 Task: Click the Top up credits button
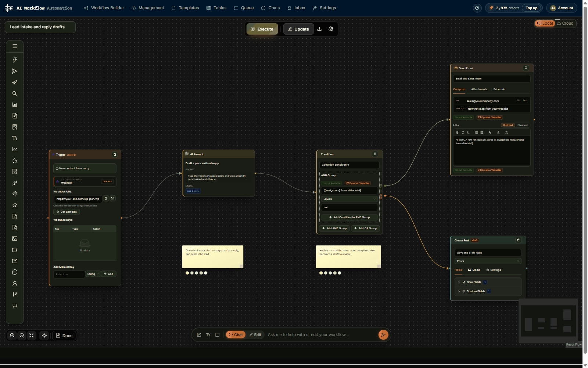click(x=531, y=8)
